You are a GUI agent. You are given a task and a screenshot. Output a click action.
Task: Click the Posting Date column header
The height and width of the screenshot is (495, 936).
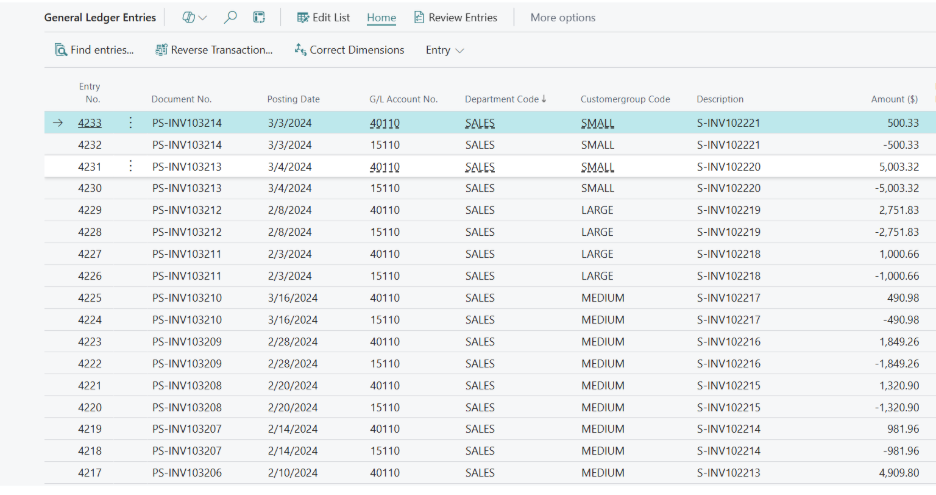[293, 99]
